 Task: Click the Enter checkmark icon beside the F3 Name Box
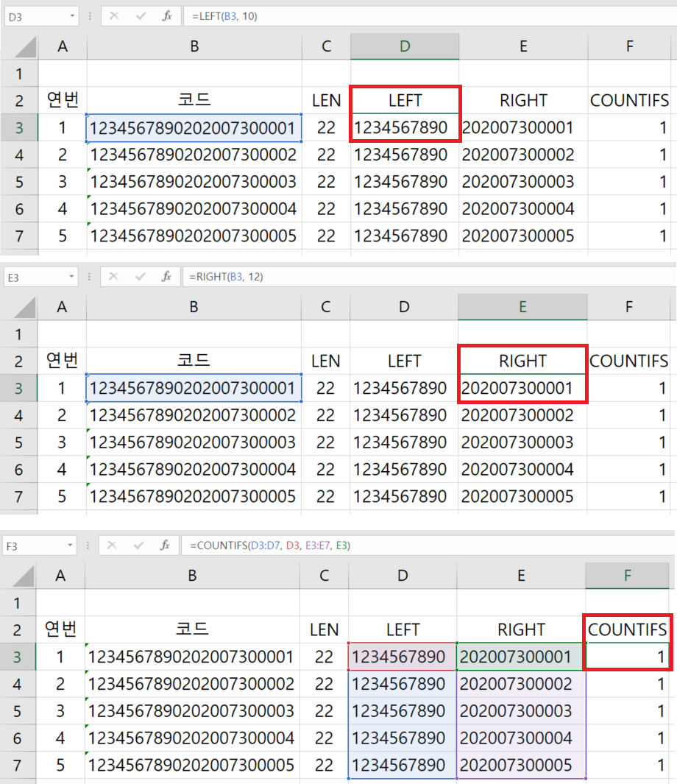tap(139, 545)
